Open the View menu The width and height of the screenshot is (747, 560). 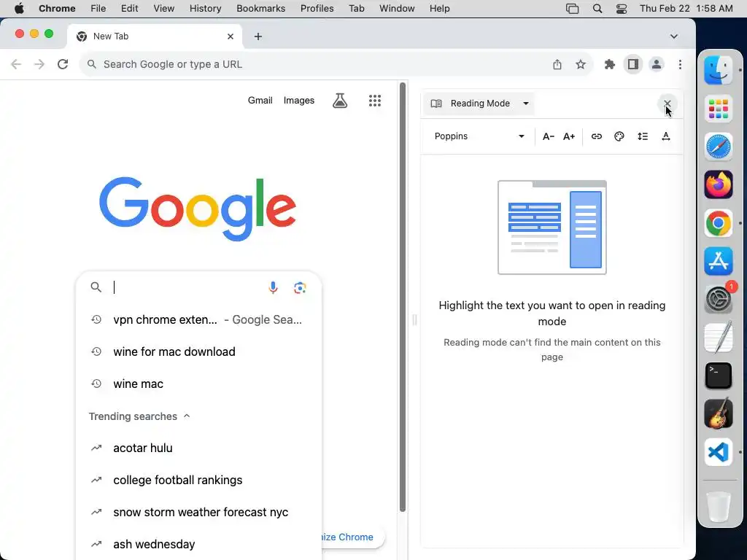pos(163,9)
